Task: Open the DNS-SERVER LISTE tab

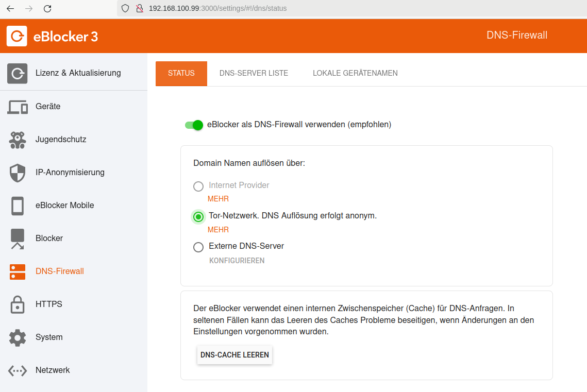Action: 254,73
